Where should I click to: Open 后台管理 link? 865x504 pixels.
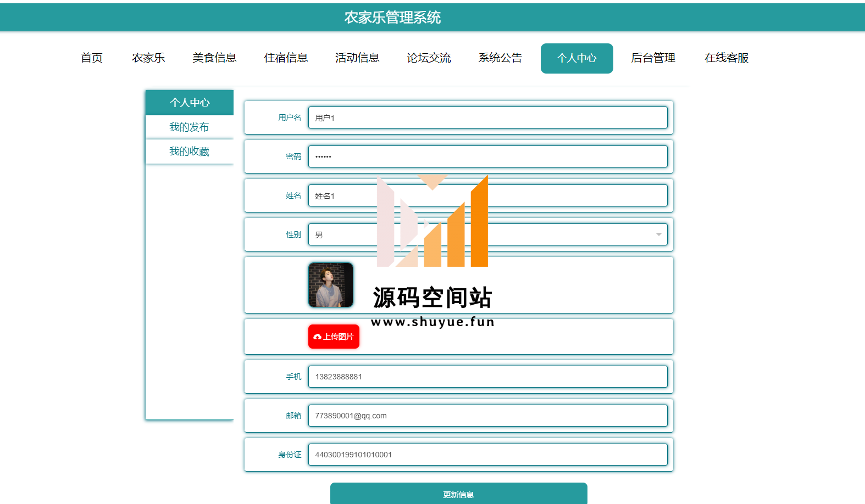point(653,58)
